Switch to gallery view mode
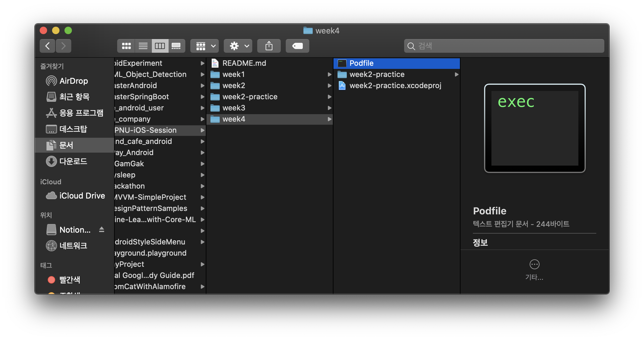 point(176,46)
